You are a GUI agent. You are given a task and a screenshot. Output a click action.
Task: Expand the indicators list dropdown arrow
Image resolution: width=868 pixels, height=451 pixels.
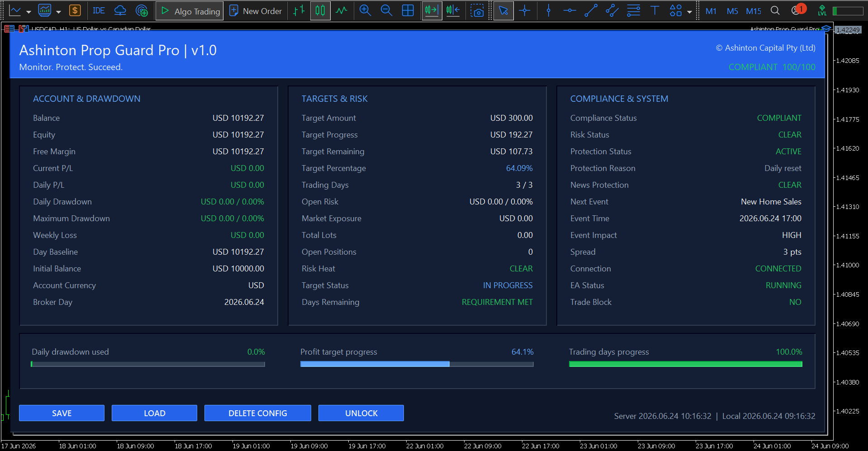tap(58, 12)
